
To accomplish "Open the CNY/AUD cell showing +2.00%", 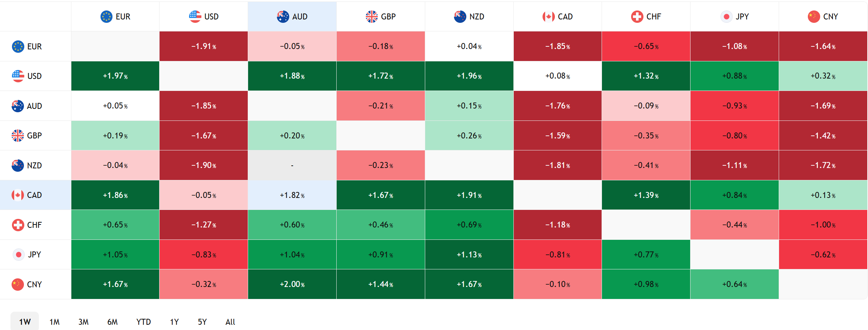I will coord(292,284).
